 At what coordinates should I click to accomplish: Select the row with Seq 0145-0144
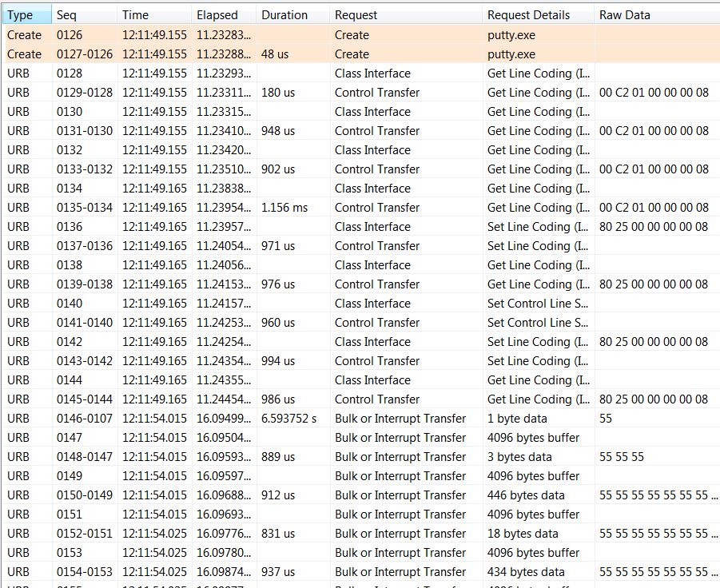84,399
